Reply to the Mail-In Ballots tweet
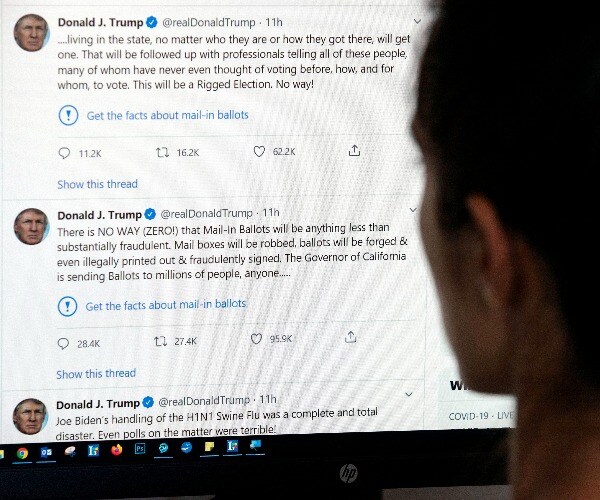This screenshot has height=500, width=600. (63, 344)
